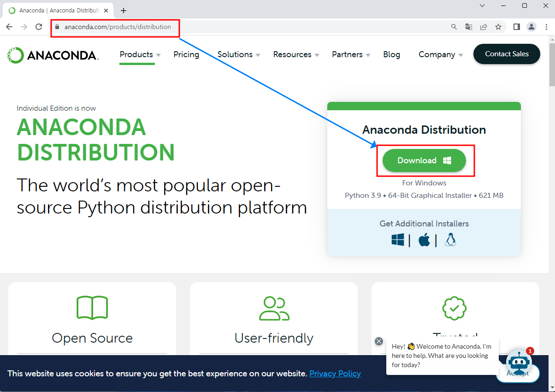
Task: Click the browser forward arrow
Action: coord(24,27)
